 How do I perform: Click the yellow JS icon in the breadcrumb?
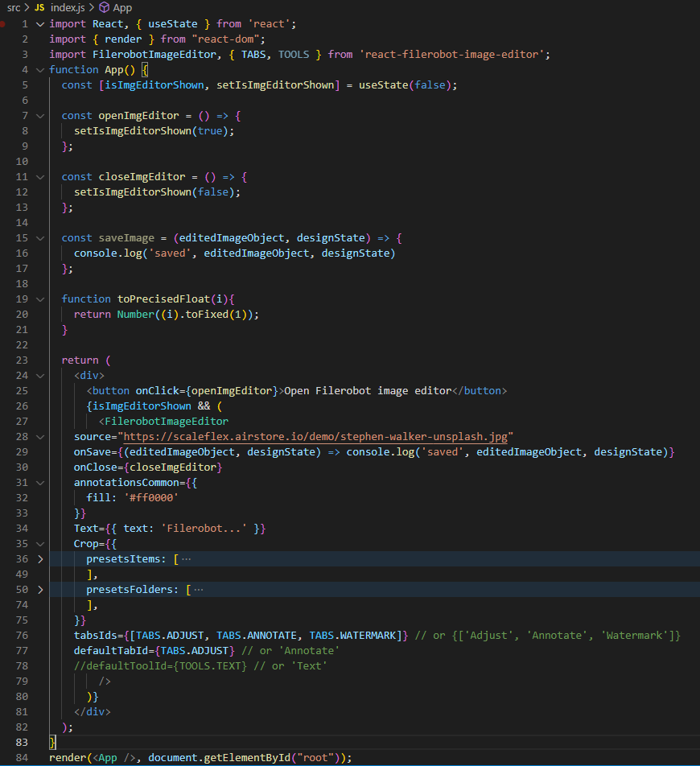tap(39, 7)
